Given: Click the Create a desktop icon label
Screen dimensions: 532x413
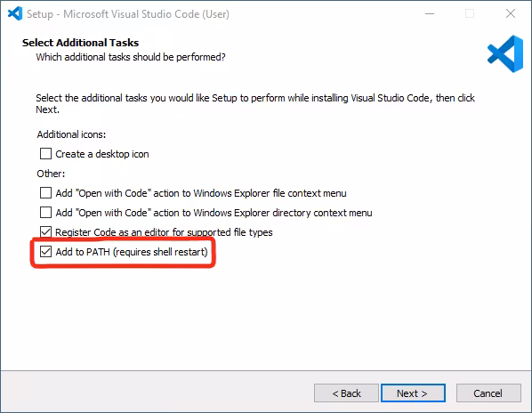Looking at the screenshot, I should pyautogui.click(x=102, y=154).
